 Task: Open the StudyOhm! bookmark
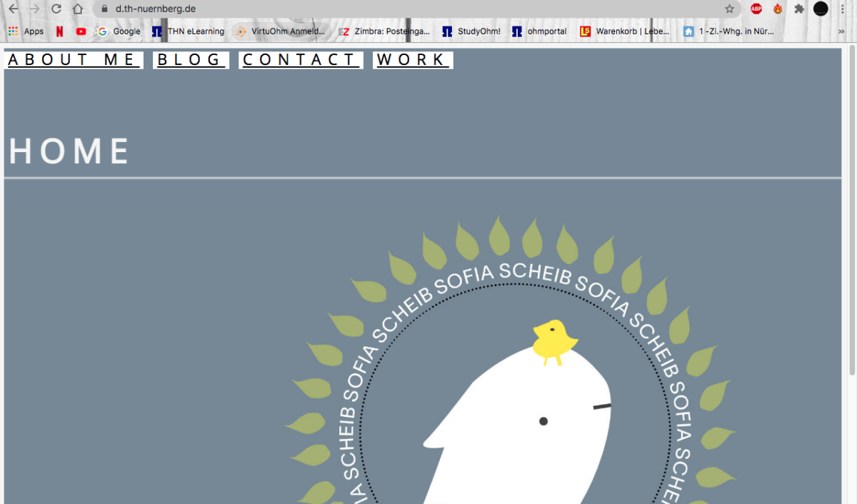pyautogui.click(x=471, y=31)
